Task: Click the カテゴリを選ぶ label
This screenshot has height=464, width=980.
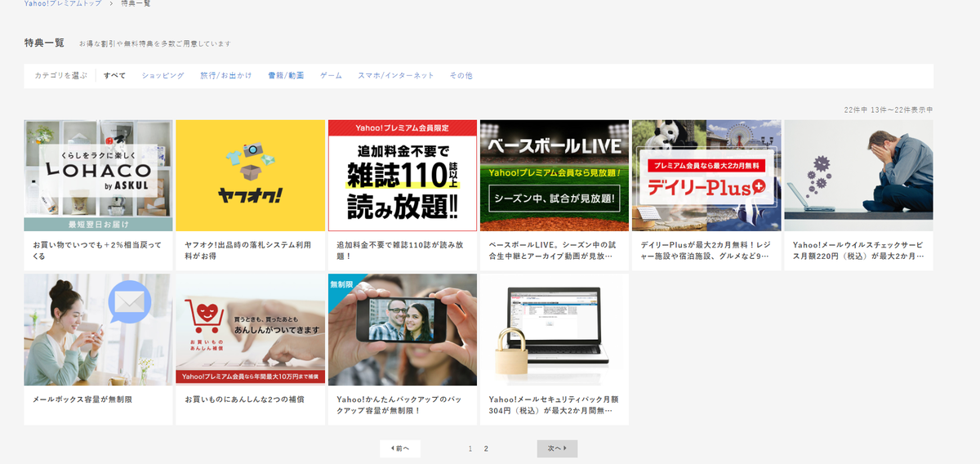Action: (x=60, y=76)
